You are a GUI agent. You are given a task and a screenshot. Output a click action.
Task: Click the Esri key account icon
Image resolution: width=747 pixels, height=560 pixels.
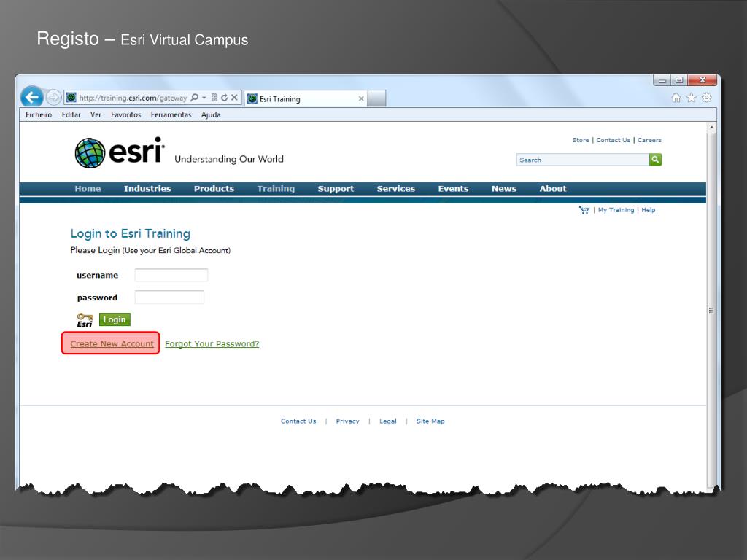click(x=85, y=319)
